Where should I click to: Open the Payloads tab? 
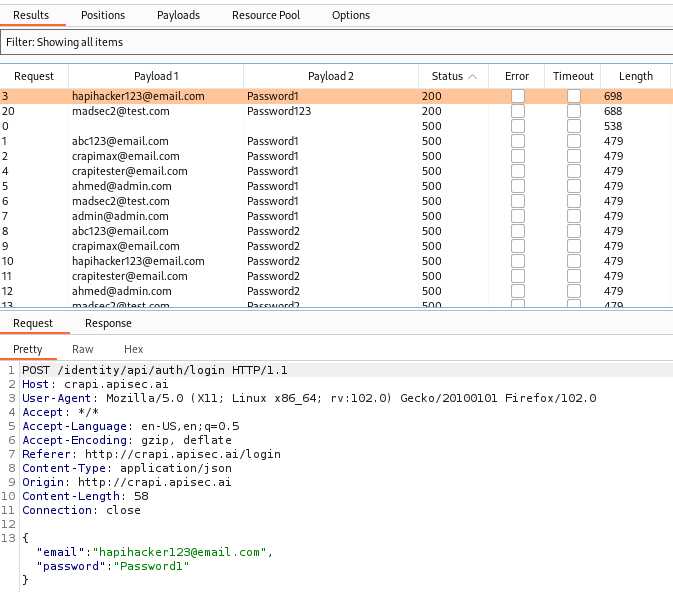[178, 15]
